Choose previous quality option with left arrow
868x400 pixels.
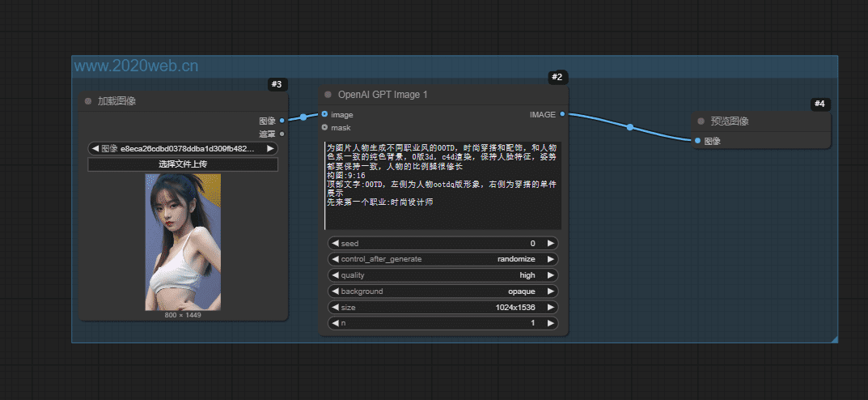tap(335, 275)
